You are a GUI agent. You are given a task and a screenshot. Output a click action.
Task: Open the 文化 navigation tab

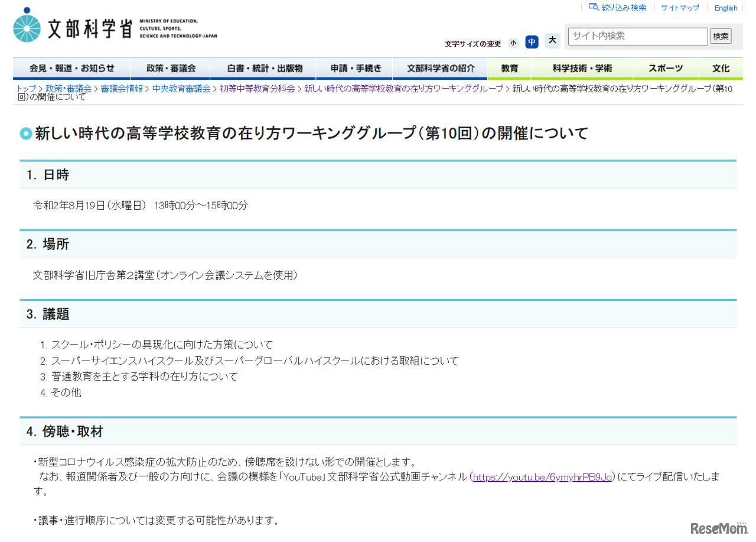(721, 68)
